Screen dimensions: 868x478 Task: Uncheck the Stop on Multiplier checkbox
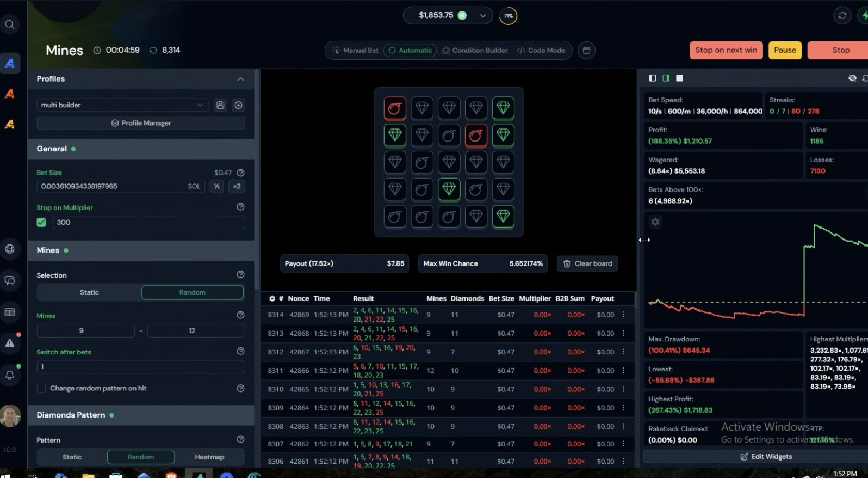41,222
